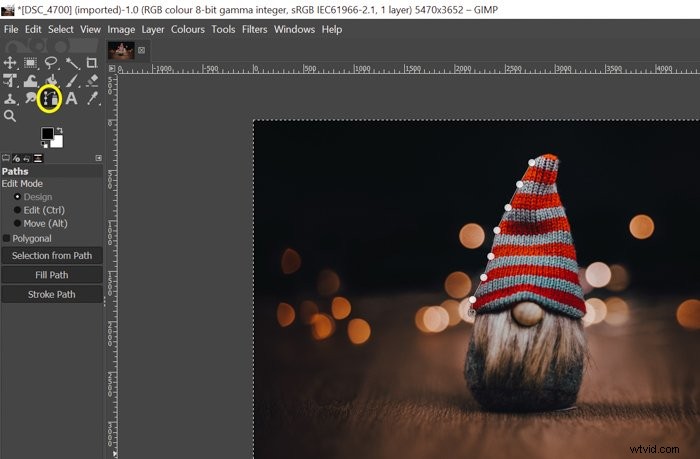Open the Filters menu

254,29
